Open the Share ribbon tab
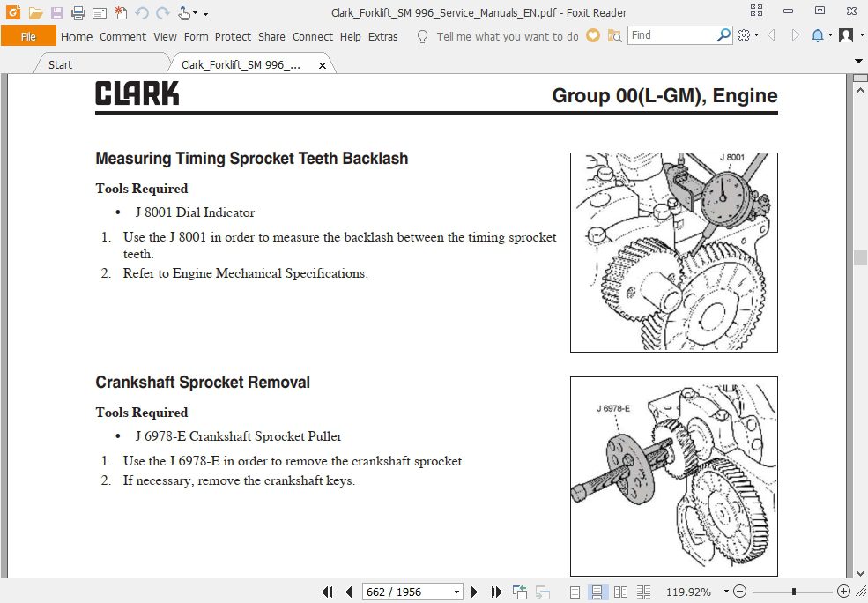 271,36
